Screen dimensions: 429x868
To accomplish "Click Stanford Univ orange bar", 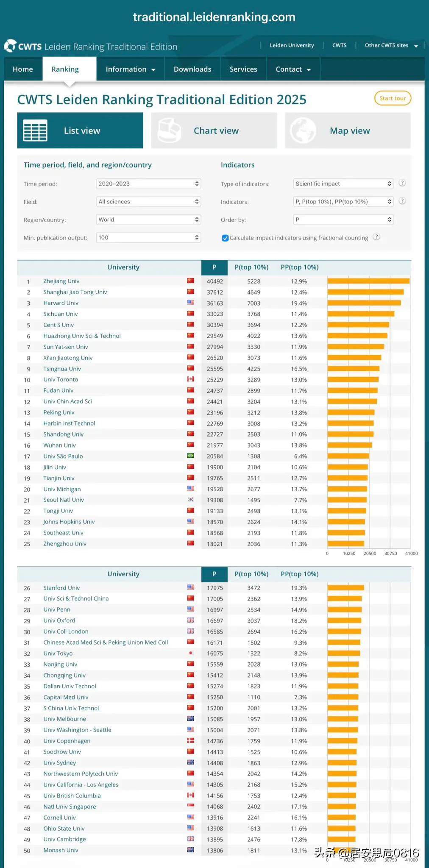I will tap(345, 587).
